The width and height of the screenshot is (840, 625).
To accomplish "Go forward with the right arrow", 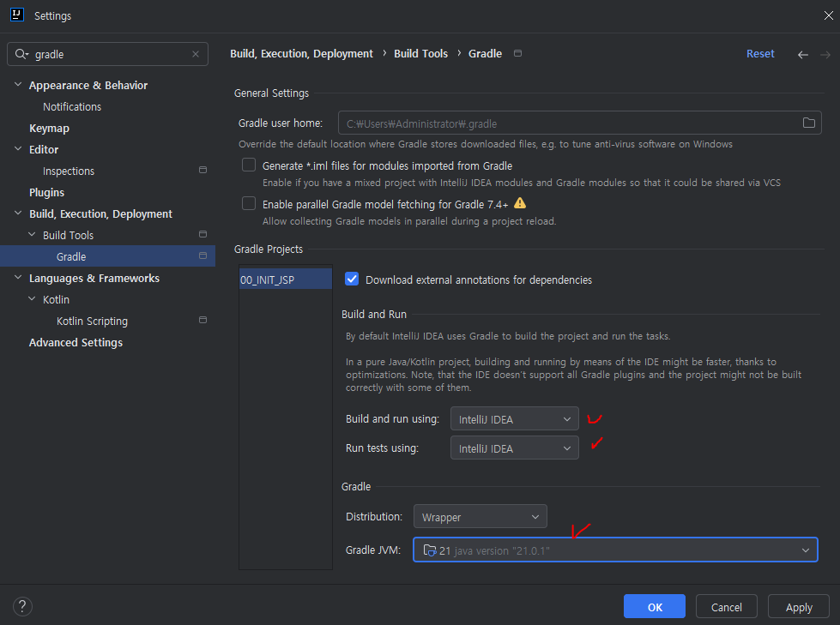I will coord(825,55).
